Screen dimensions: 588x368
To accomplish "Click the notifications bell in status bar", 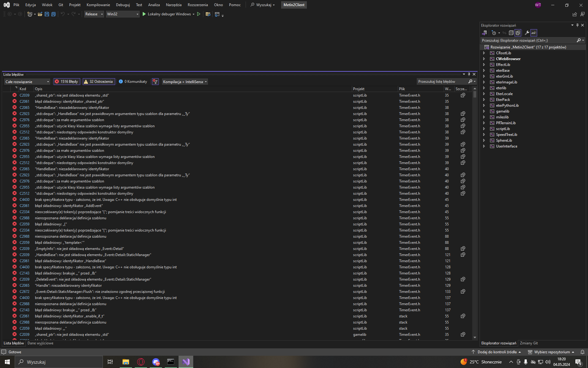I will 582,352.
